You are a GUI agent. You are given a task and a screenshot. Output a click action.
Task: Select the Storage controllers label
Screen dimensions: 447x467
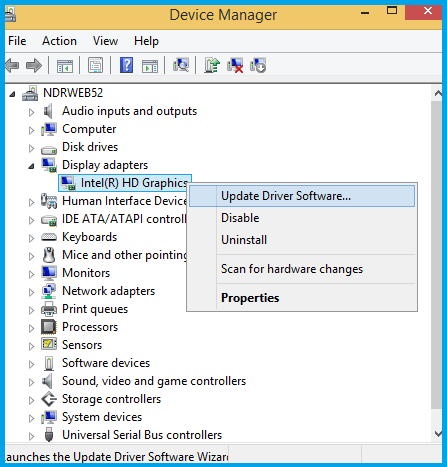pos(111,399)
